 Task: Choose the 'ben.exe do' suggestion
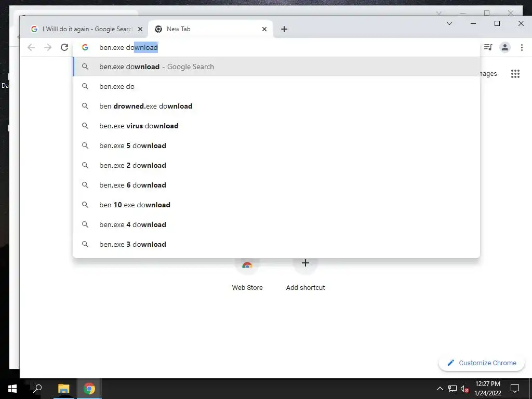[x=276, y=87]
